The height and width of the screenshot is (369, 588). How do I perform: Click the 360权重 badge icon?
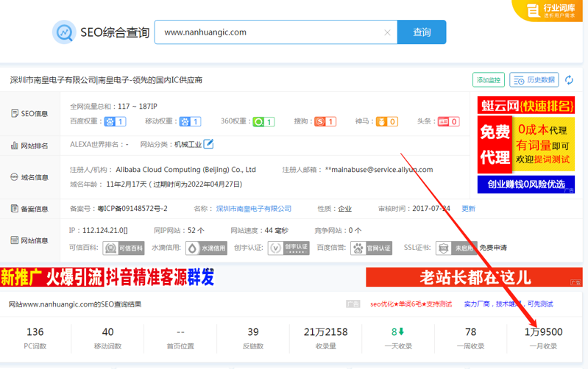(x=263, y=121)
